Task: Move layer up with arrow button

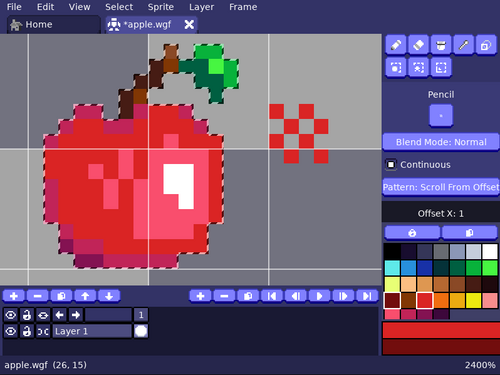Action: (x=85, y=296)
